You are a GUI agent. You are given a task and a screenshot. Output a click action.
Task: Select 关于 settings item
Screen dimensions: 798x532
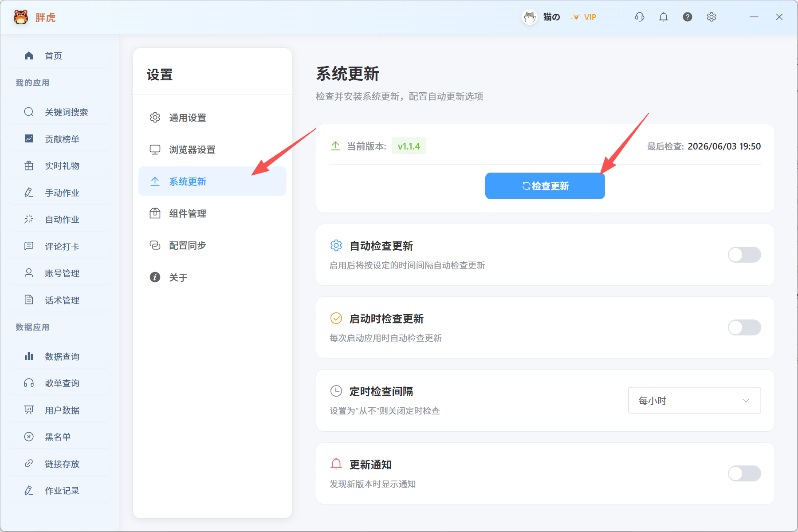point(212,277)
